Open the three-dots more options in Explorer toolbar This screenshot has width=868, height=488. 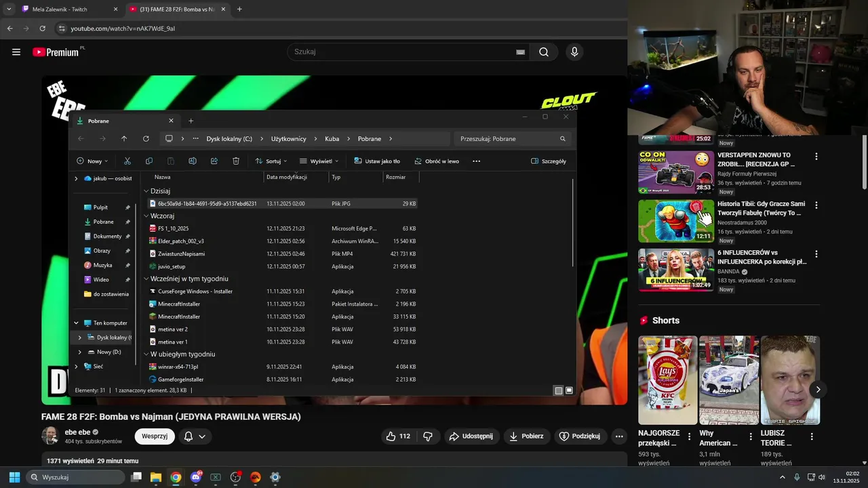[x=476, y=161]
